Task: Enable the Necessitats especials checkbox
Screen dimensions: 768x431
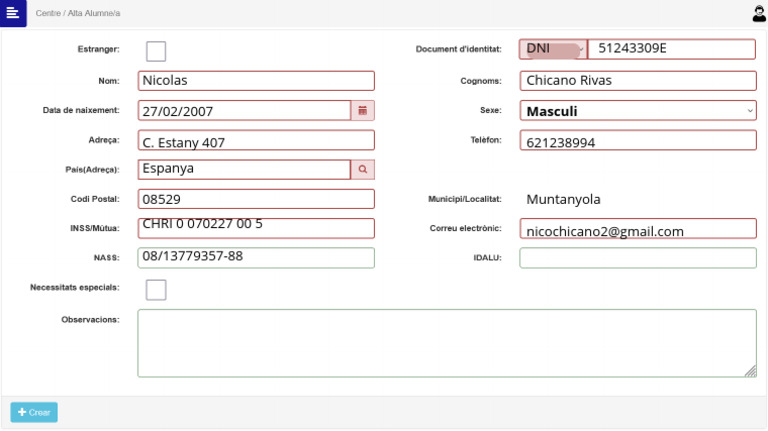Action: click(156, 290)
